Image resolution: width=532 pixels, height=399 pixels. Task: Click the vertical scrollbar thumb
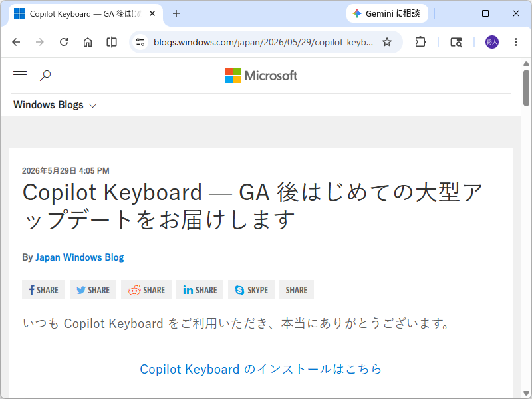pos(526,88)
